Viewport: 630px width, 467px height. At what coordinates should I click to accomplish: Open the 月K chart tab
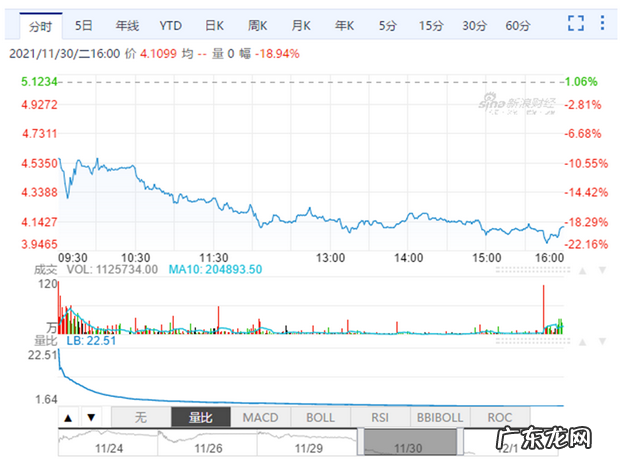pyautogui.click(x=301, y=26)
